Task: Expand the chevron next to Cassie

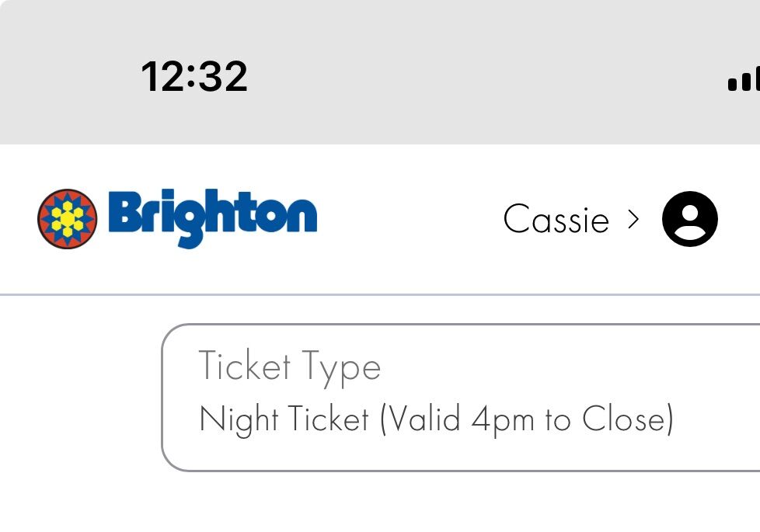Action: (x=635, y=219)
